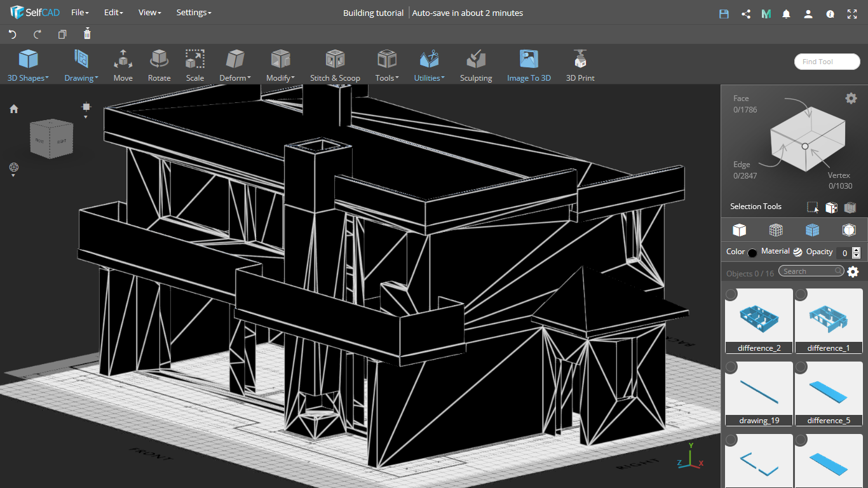Redo the last undone action

[37, 34]
